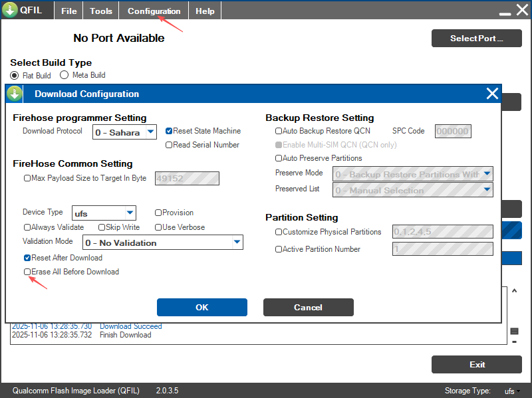Open the Tools menu
Viewport: 532px width, 398px height.
[x=101, y=11]
